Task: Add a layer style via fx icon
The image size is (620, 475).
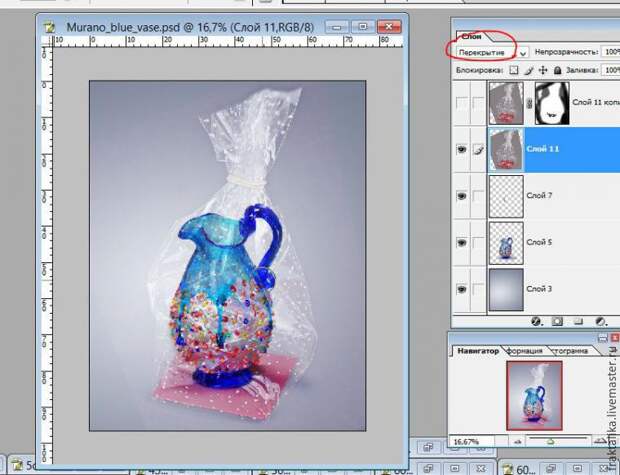Action: tap(536, 322)
